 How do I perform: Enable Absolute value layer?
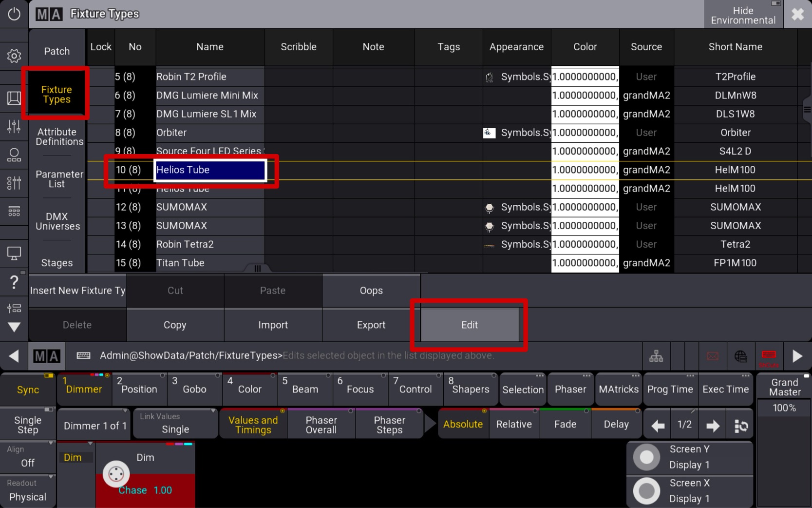click(463, 424)
